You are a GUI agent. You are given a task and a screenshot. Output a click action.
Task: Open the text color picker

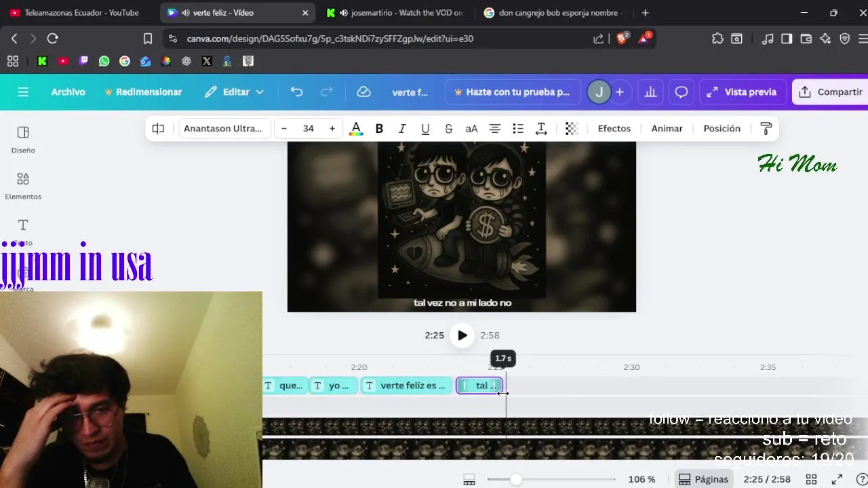(x=356, y=129)
